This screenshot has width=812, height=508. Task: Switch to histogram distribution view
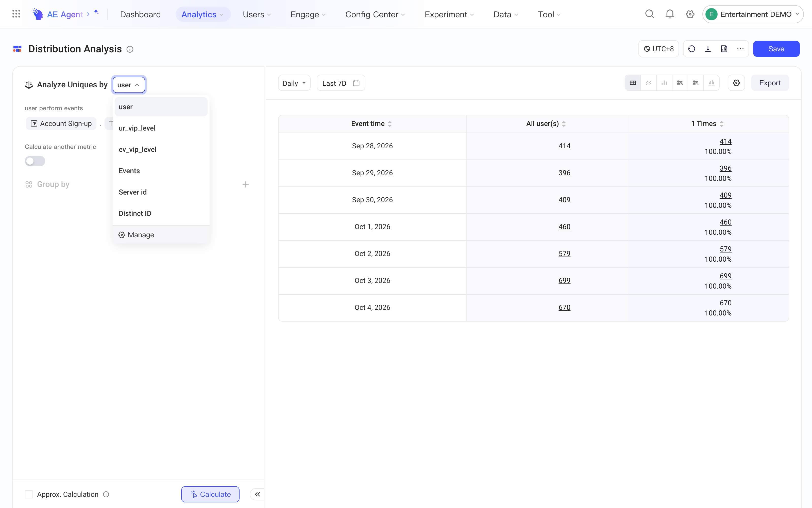[712, 83]
